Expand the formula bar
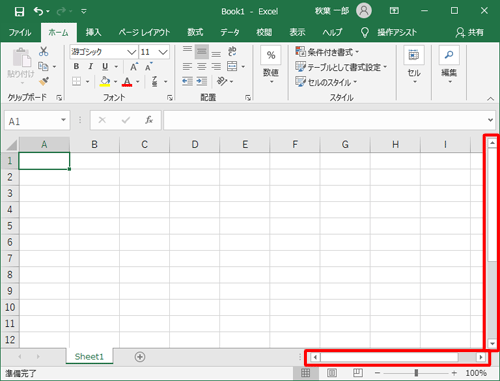The height and width of the screenshot is (381, 500). coord(490,120)
